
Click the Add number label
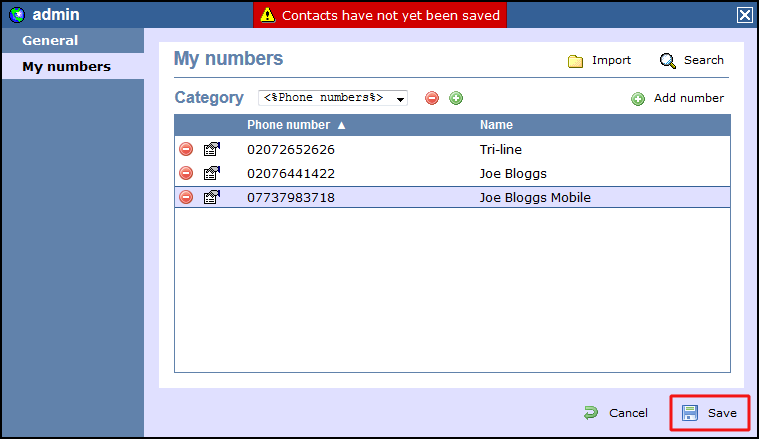pyautogui.click(x=689, y=98)
